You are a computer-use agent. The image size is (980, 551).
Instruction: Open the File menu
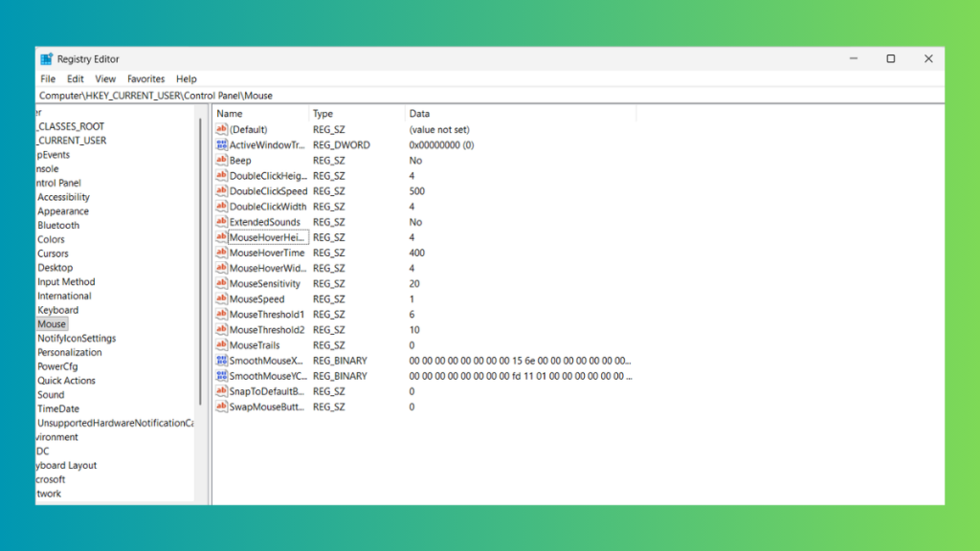(x=48, y=78)
